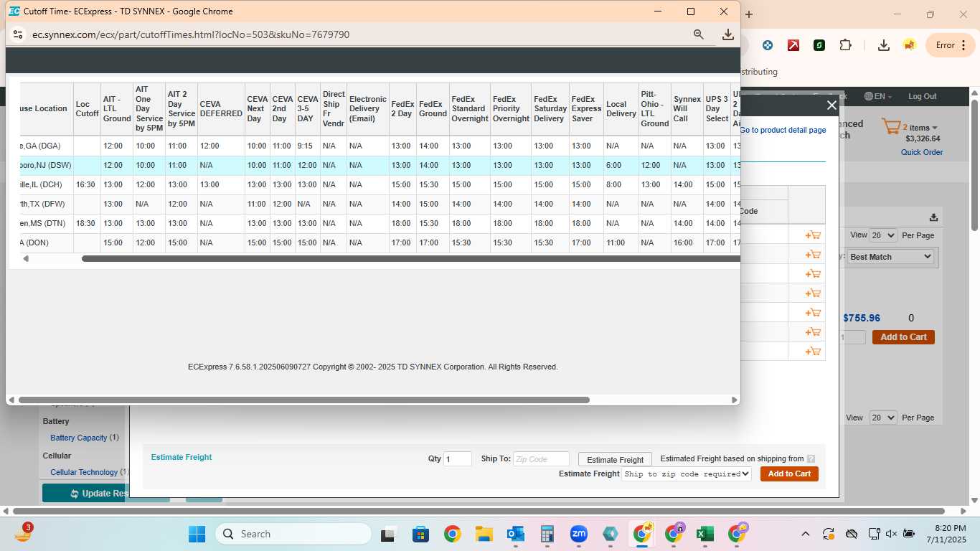Click the 16:30 Loc Cutoff cell
The image size is (980, 551).
tap(86, 185)
